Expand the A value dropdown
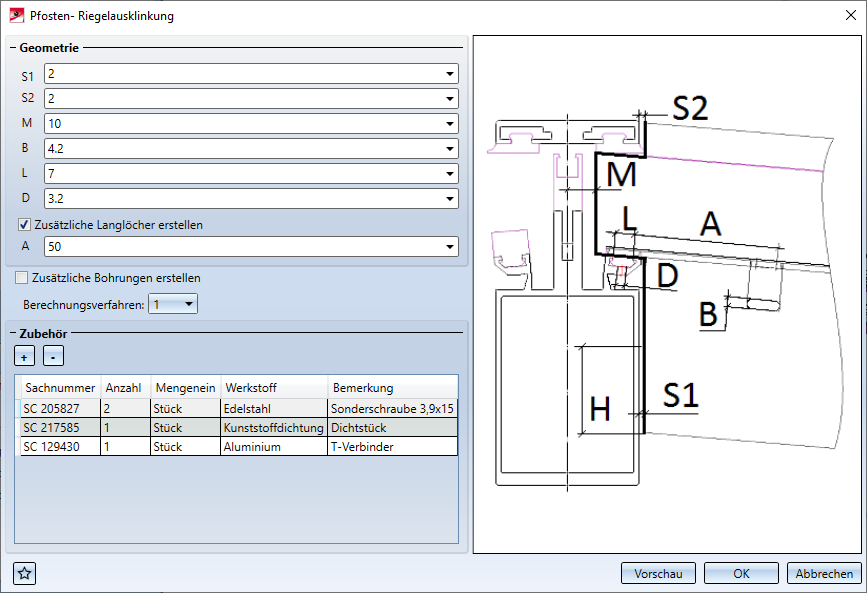 coord(449,247)
